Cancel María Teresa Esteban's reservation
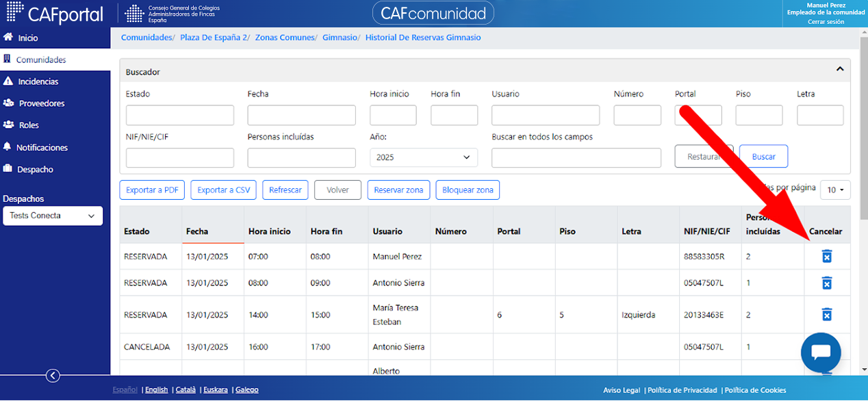Image resolution: width=868 pixels, height=401 pixels. tap(826, 315)
